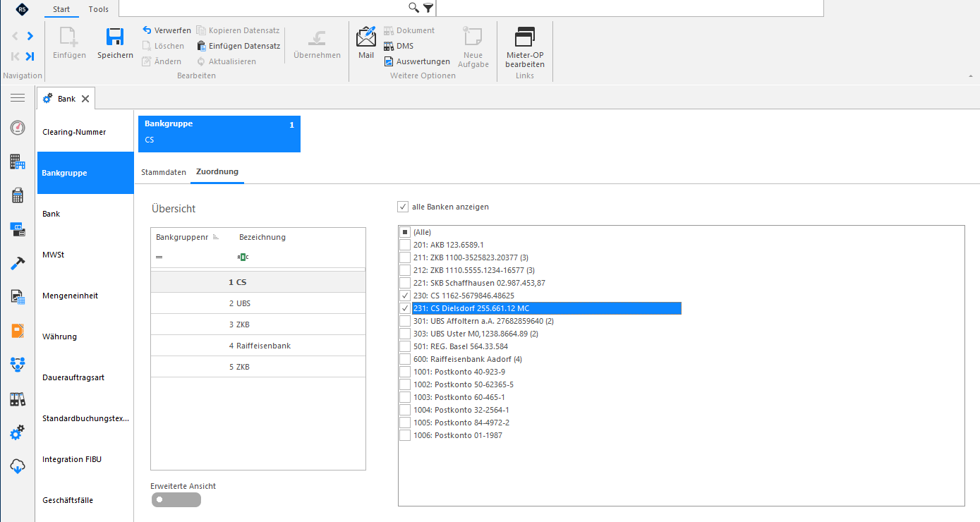Open the Bezeichnung filter operator ABC icon

(x=243, y=257)
